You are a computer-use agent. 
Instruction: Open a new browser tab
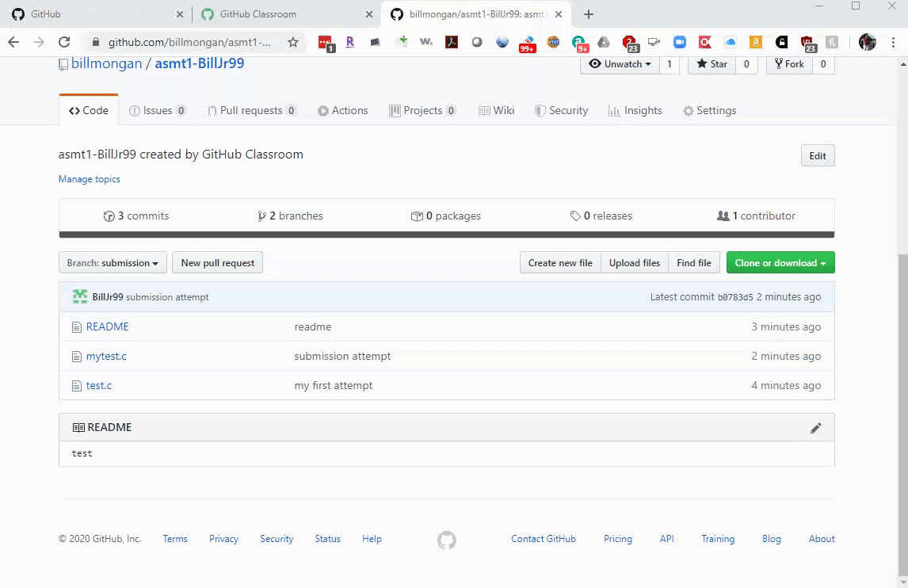pyautogui.click(x=589, y=14)
